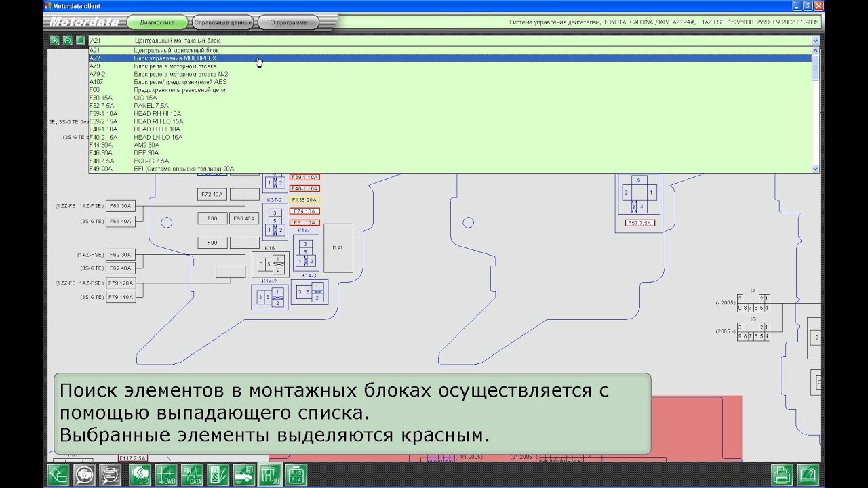The image size is (868, 488).
Task: Click relay K16 in diagram
Action: tap(270, 264)
